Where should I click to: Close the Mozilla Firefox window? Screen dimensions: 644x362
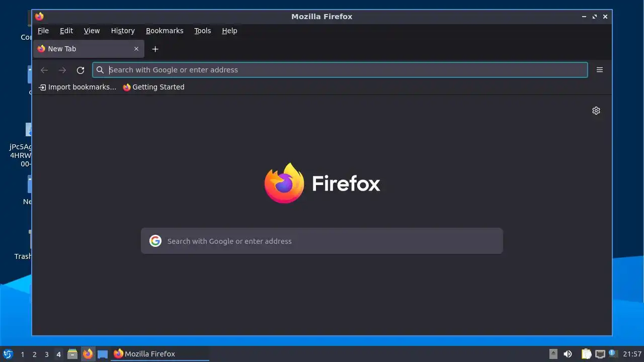tap(605, 17)
